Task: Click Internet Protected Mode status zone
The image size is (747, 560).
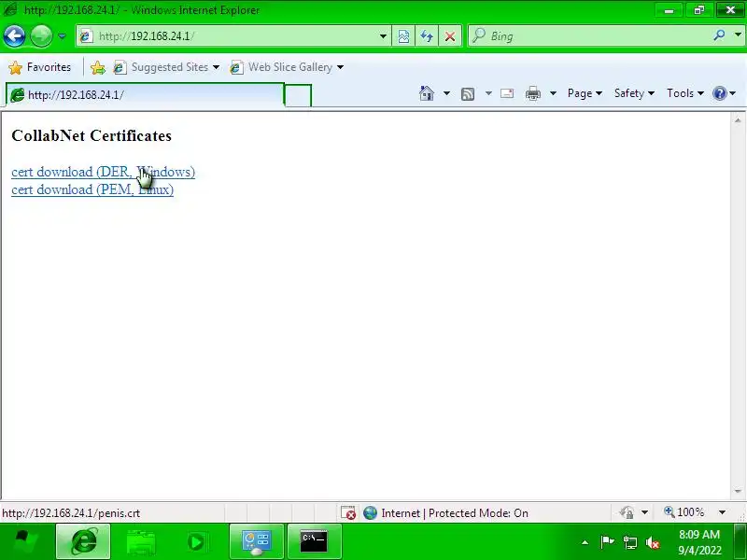Action: [x=446, y=512]
